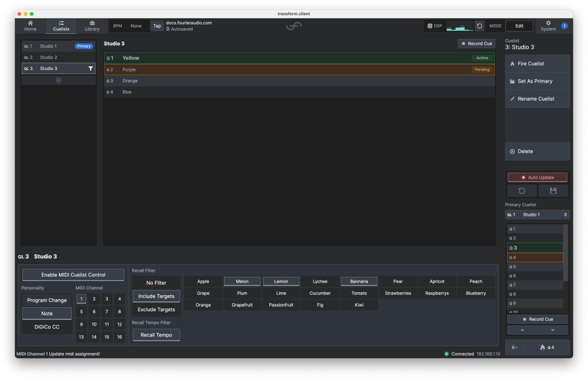This screenshot has height=379, width=588.
Task: Click the add cuelist plus icon
Action: pyautogui.click(x=59, y=80)
